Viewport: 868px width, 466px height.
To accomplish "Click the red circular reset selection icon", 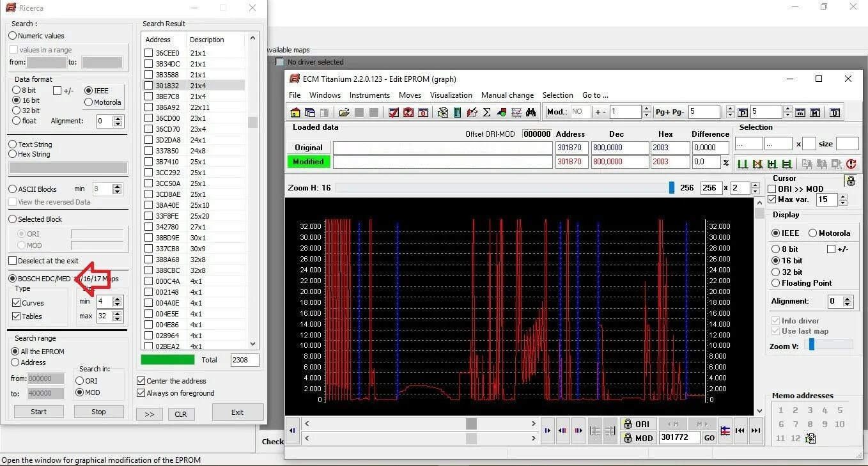I will 851,164.
